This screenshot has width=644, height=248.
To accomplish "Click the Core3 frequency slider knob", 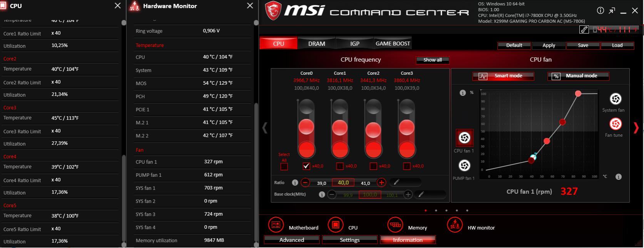I will click(406, 127).
